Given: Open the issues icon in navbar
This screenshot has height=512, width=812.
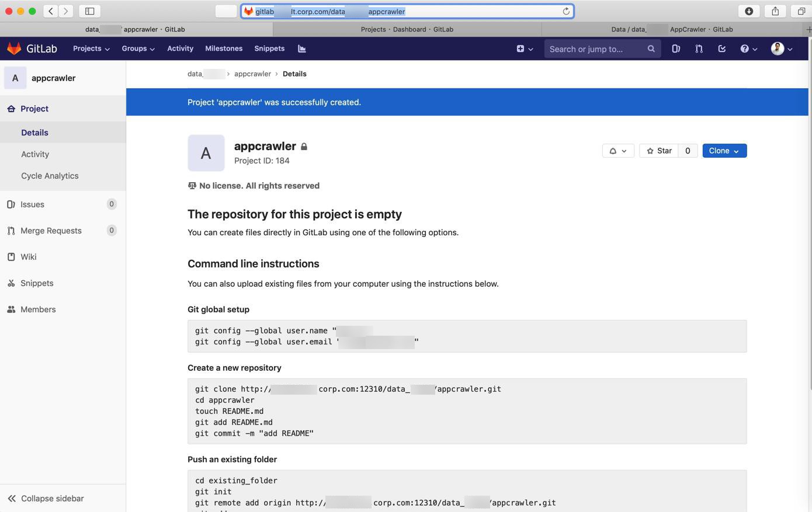Looking at the screenshot, I should pos(676,49).
